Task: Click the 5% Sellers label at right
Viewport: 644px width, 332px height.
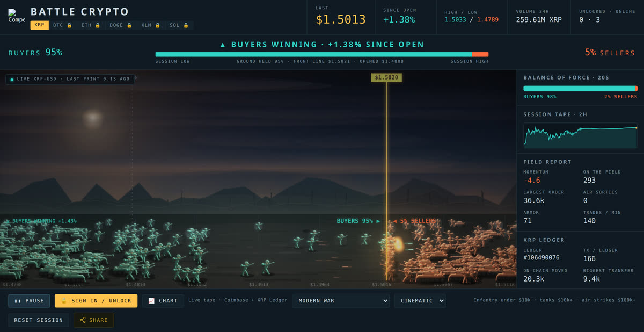Action: (x=610, y=53)
